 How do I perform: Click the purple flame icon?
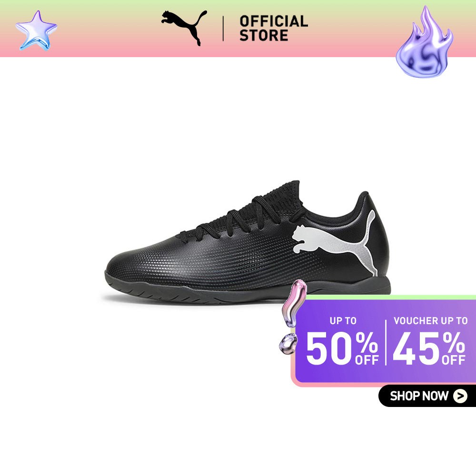pyautogui.click(x=424, y=42)
